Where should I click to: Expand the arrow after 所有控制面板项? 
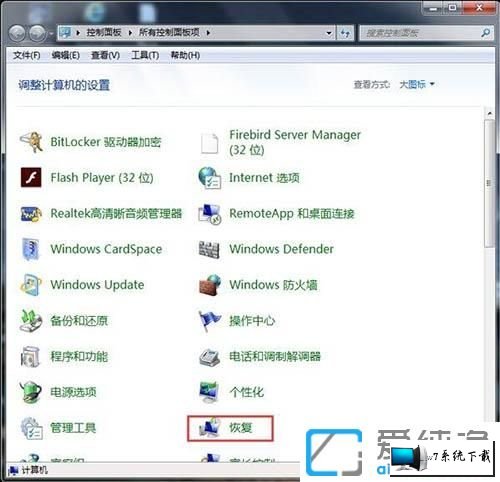click(x=208, y=32)
